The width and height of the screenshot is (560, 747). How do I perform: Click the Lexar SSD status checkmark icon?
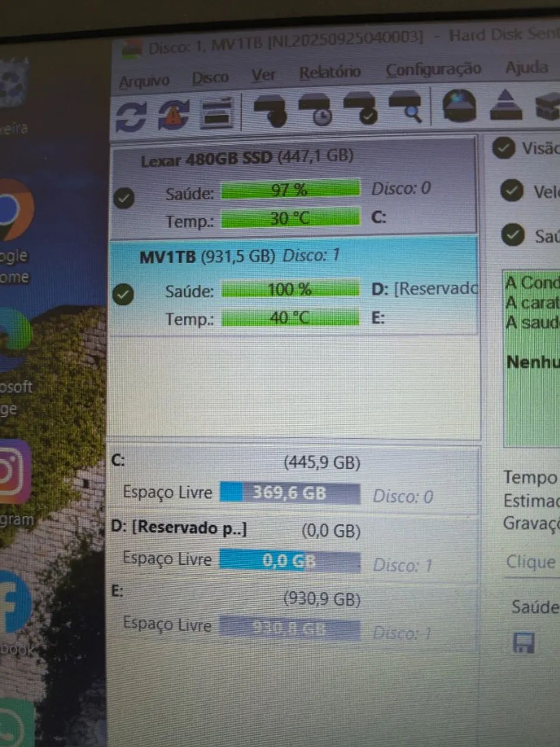[x=124, y=198]
